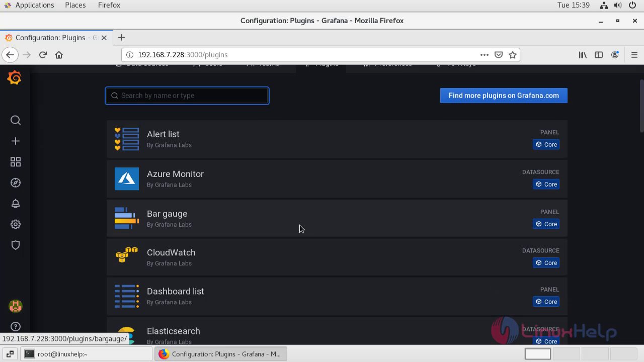This screenshot has width=644, height=362.
Task: Open a new browser tab
Action: pyautogui.click(x=121, y=38)
